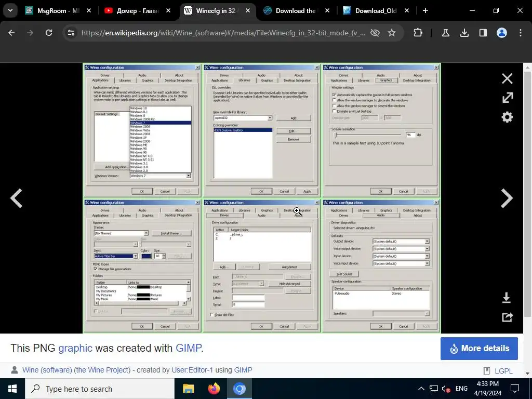Viewport: 532px width, 399px height.
Task: Click the network tray icon
Action: tap(434, 389)
